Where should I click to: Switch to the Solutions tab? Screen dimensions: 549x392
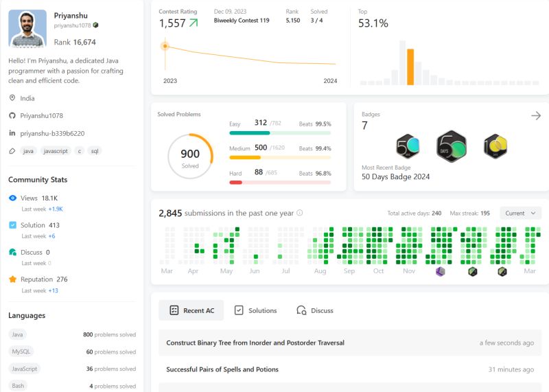tap(255, 310)
